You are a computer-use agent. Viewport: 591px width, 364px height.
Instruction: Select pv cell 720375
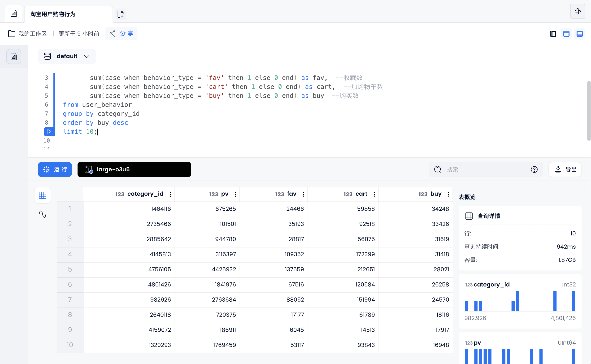[x=207, y=315]
